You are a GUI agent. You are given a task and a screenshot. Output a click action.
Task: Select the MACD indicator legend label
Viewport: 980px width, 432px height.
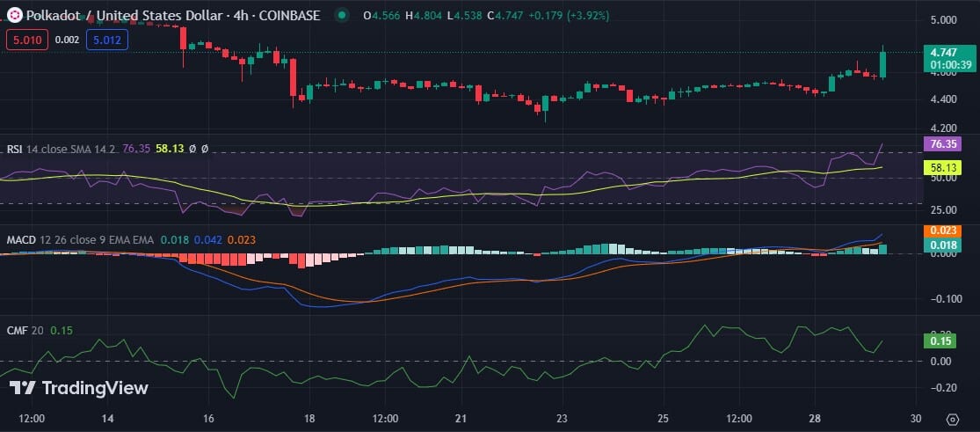[20, 238]
